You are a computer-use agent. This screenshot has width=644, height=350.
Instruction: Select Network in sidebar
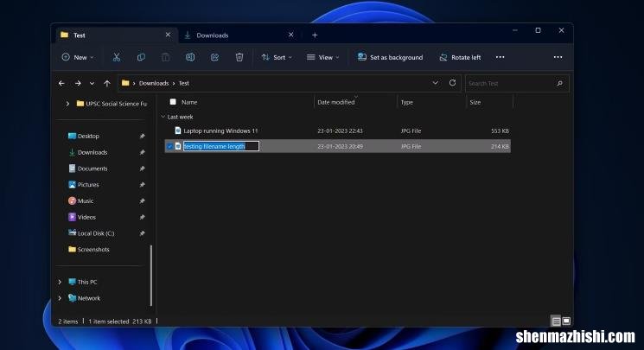tap(84, 298)
